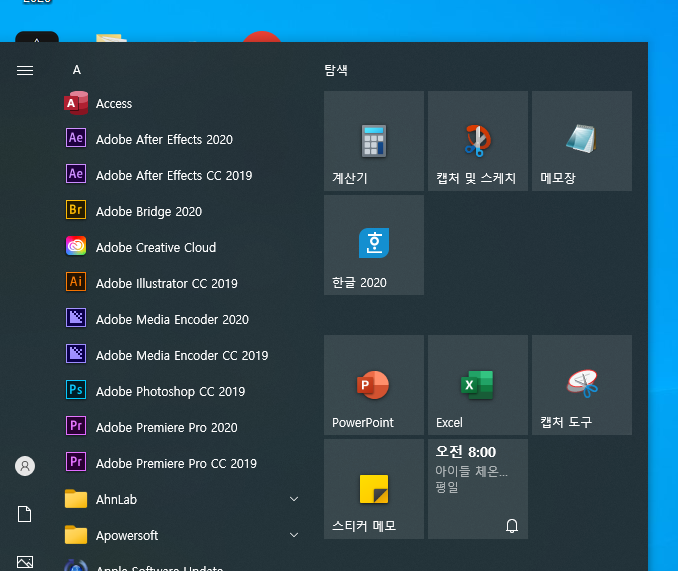Launch Adobe Photoshop CC 2019
The height and width of the screenshot is (571, 678).
pos(182,391)
